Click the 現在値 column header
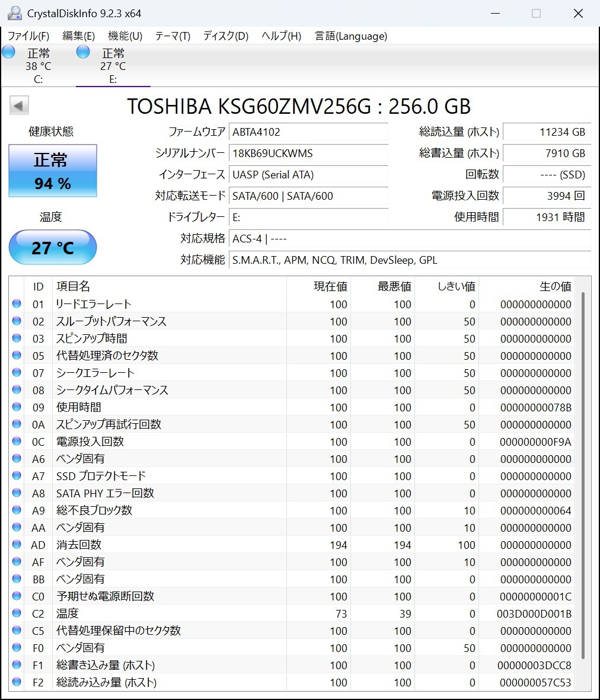The image size is (600, 700). coord(318,286)
